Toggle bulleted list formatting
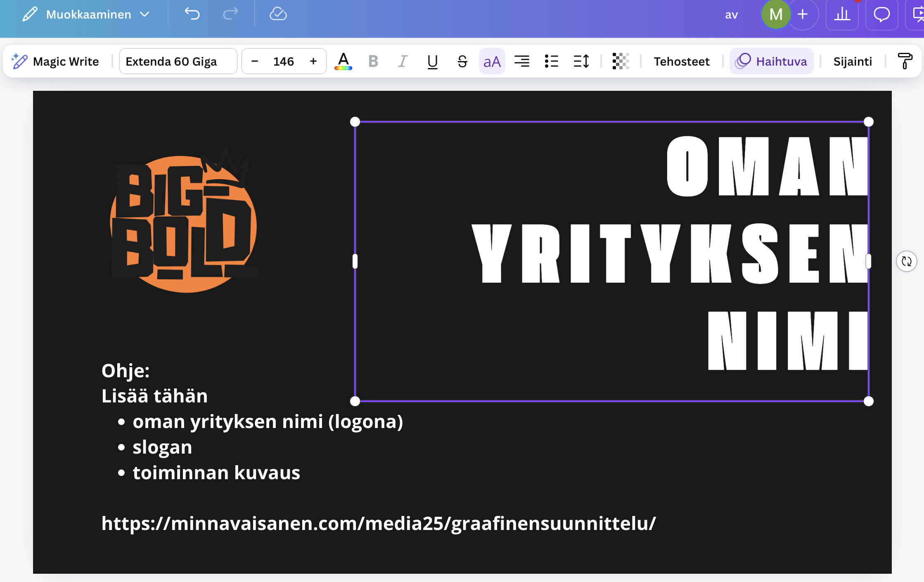The width and height of the screenshot is (924, 582). 551,61
